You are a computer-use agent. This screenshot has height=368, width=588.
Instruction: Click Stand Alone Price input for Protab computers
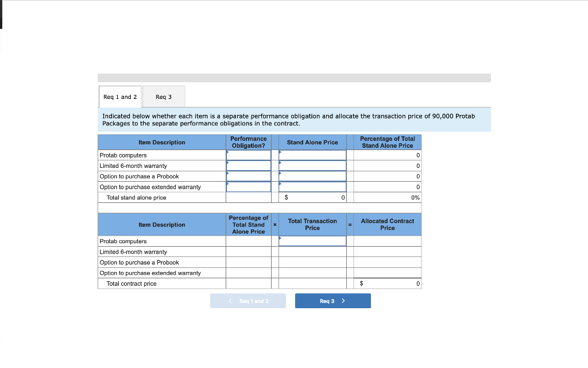coord(312,155)
